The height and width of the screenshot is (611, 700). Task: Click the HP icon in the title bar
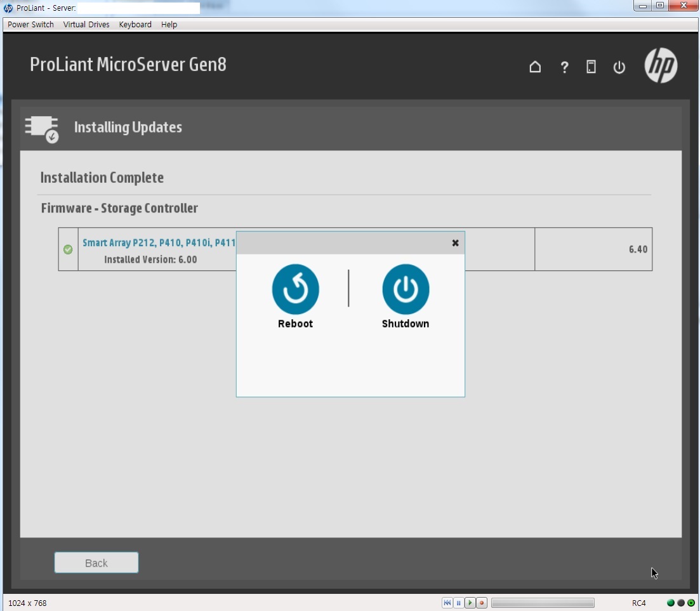8,8
